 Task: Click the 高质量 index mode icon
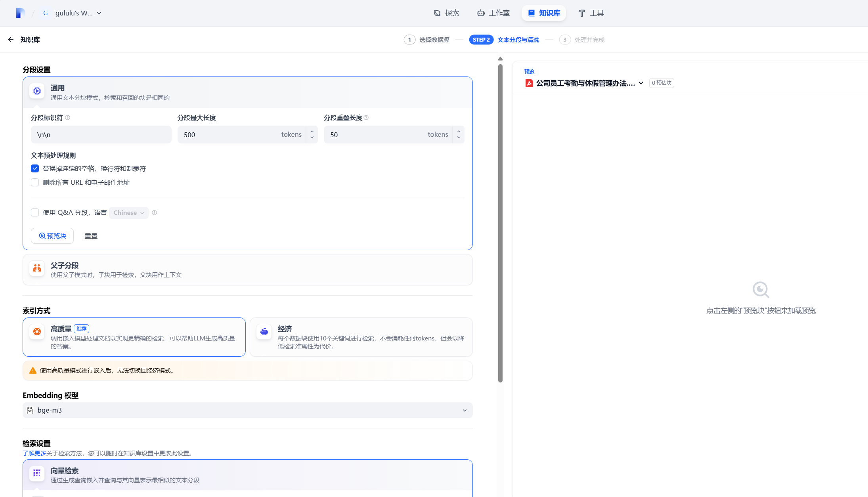(x=37, y=332)
